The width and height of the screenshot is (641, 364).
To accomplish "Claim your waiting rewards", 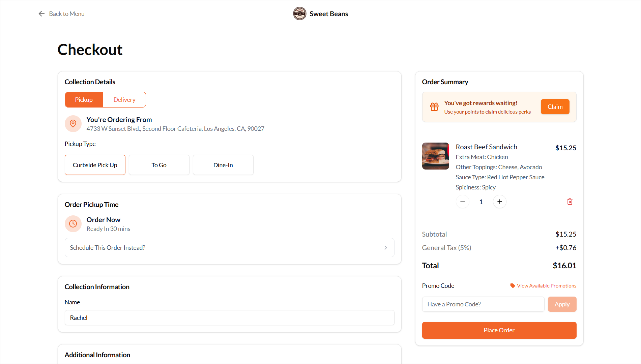I will click(x=555, y=107).
